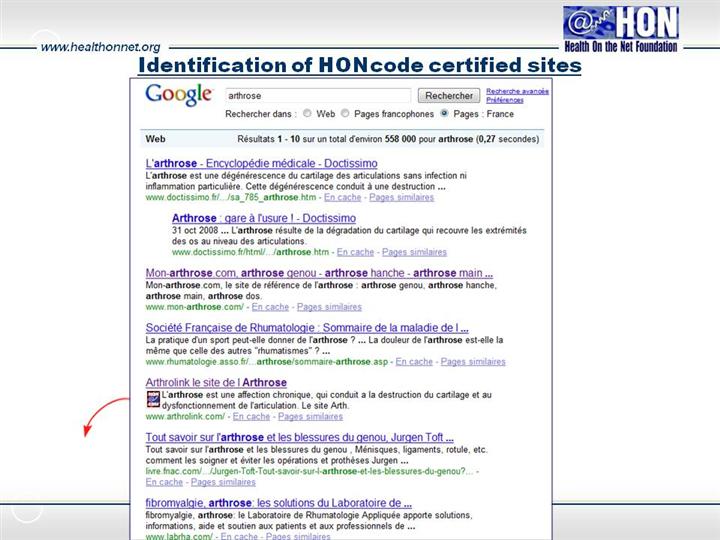
Task: Select the Web radio button
Action: tap(307, 114)
